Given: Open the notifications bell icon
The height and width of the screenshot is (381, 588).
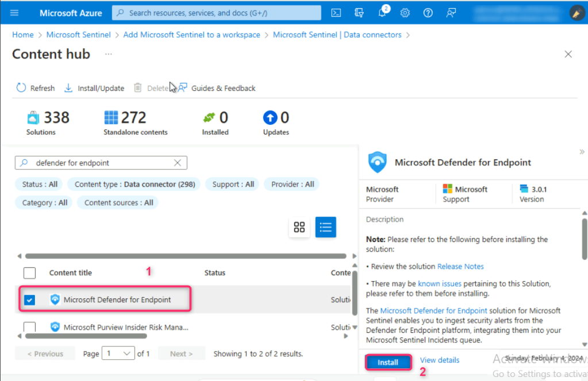Looking at the screenshot, I should click(382, 13).
